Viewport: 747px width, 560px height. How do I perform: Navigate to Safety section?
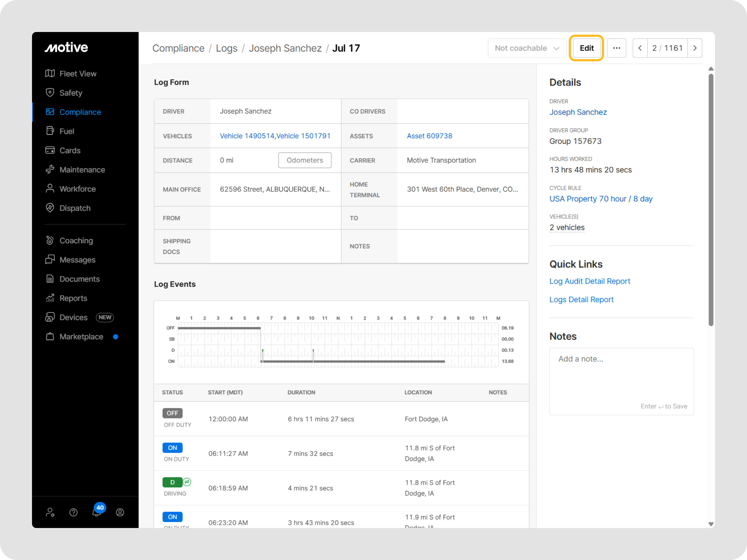point(71,93)
